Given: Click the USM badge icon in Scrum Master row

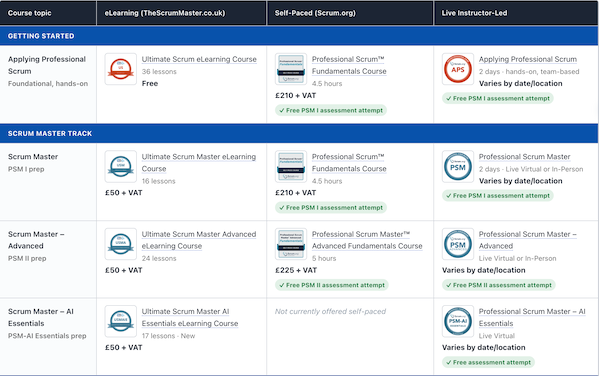Looking at the screenshot, I should click(121, 166).
